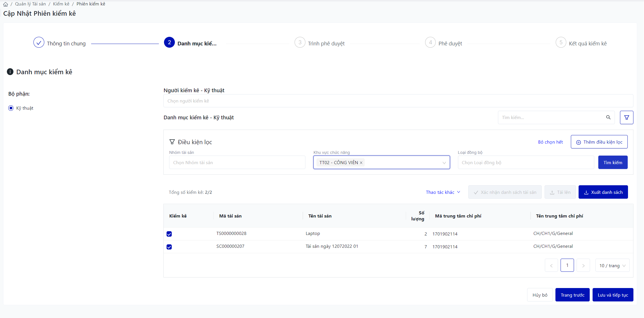644x318 pixels.
Task: Remove the TT02 - CÔNG VIÊN tag
Action: tap(361, 163)
